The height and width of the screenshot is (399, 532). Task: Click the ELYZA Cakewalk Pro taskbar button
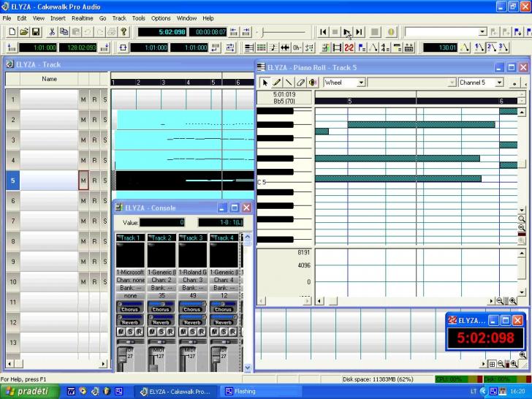pos(177,392)
